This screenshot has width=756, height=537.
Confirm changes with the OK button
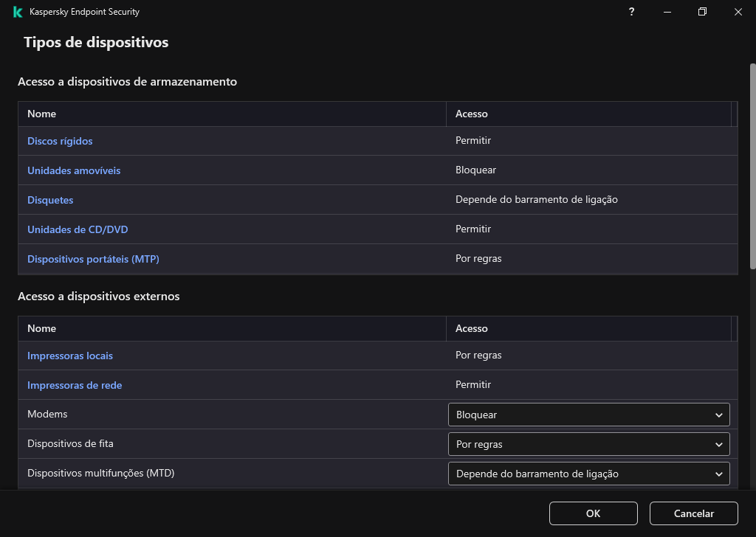click(593, 513)
